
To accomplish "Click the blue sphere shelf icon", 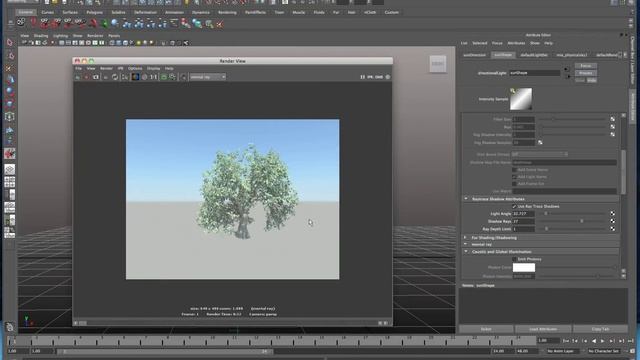I will tap(115, 23).
